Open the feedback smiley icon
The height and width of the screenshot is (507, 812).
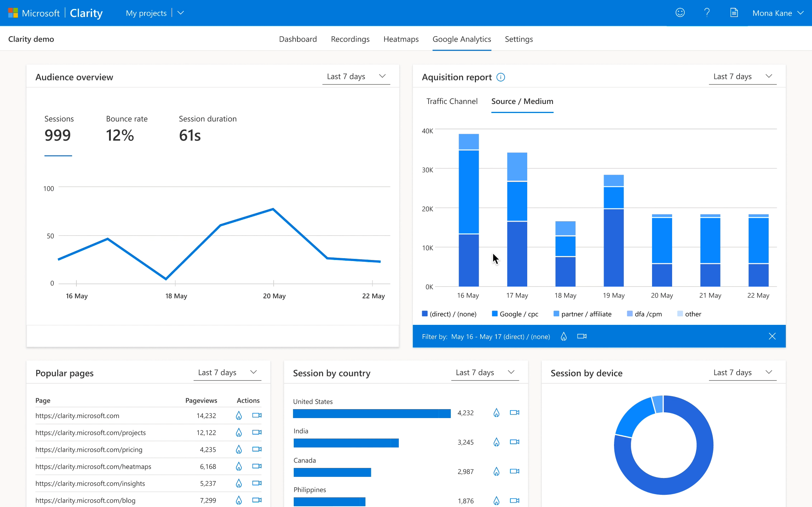tap(680, 13)
